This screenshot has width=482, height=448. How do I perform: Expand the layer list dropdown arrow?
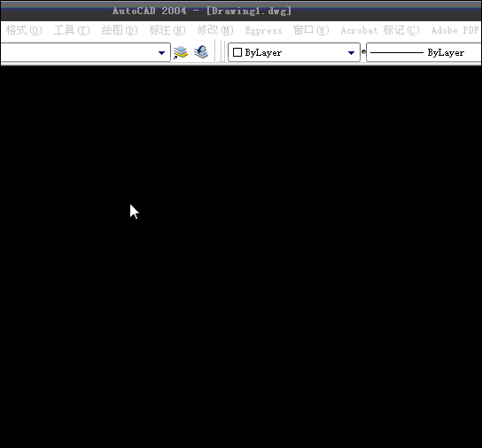pyautogui.click(x=161, y=53)
